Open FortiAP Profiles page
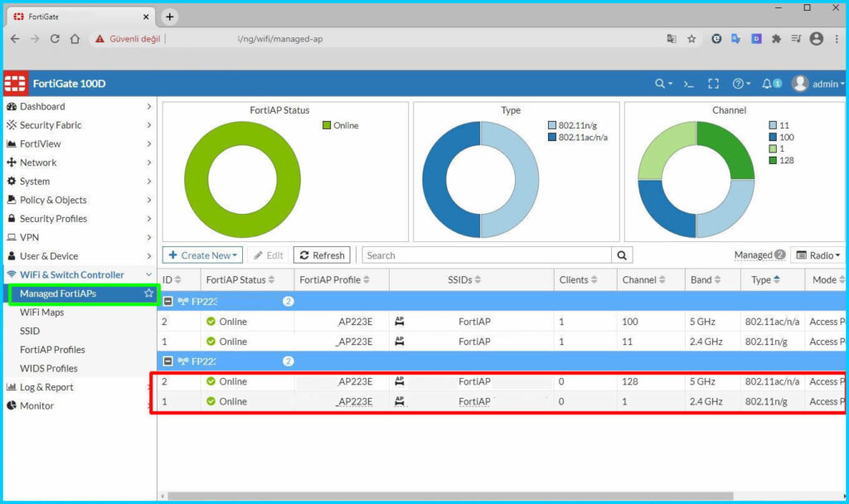The image size is (849, 504). pos(52,350)
